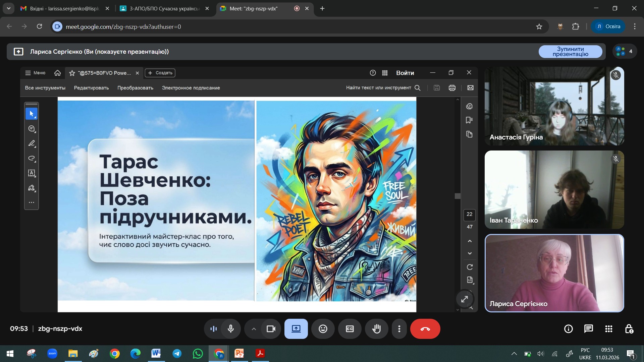Open the three-dot more options menu
644x362 pixels.
pos(399,329)
